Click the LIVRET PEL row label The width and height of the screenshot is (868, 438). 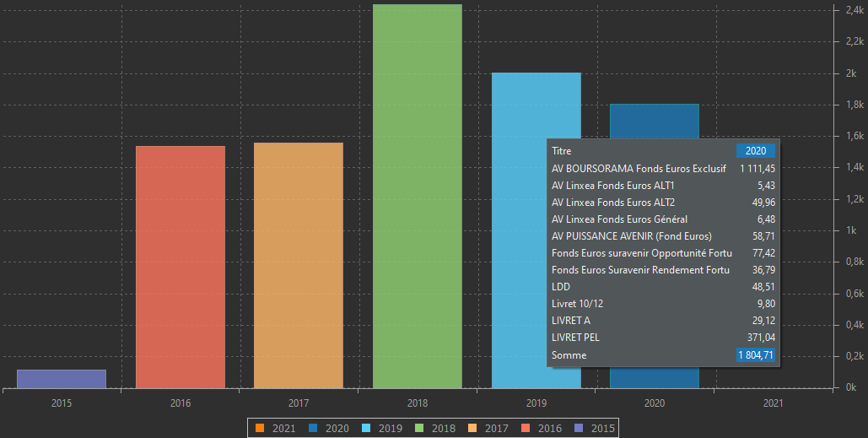(x=575, y=338)
